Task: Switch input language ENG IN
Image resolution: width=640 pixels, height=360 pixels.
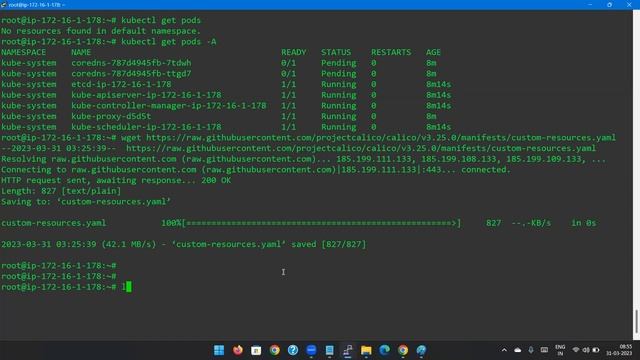Action: (560, 350)
